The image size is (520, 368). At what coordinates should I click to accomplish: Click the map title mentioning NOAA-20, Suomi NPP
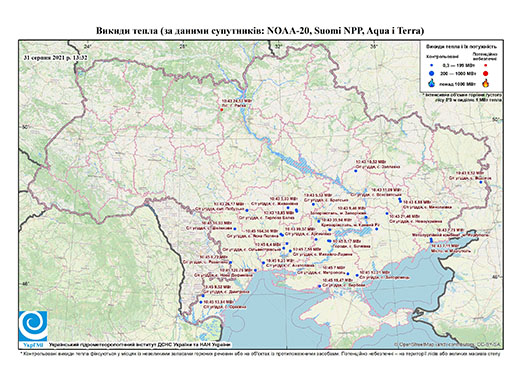[260, 31]
